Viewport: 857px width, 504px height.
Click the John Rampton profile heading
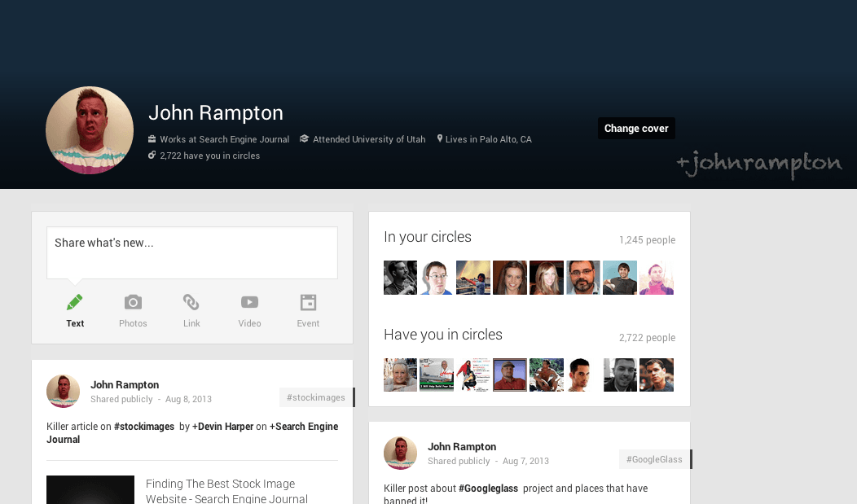point(216,112)
